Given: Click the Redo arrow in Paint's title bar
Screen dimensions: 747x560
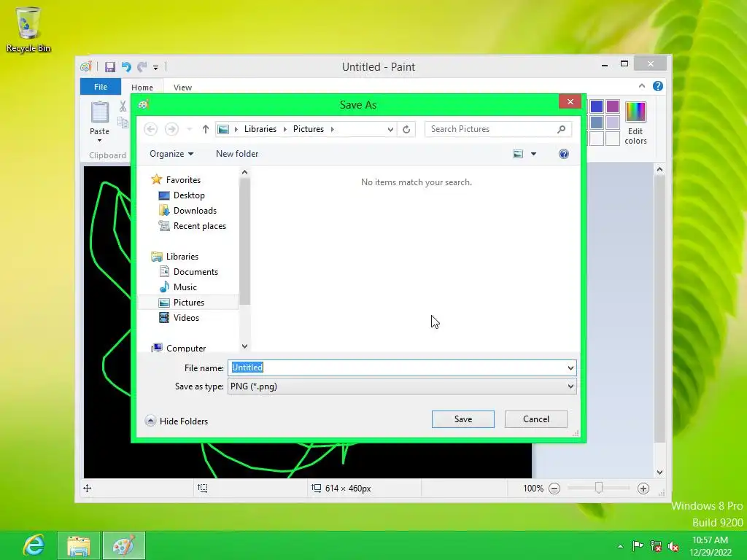Looking at the screenshot, I should point(142,66).
